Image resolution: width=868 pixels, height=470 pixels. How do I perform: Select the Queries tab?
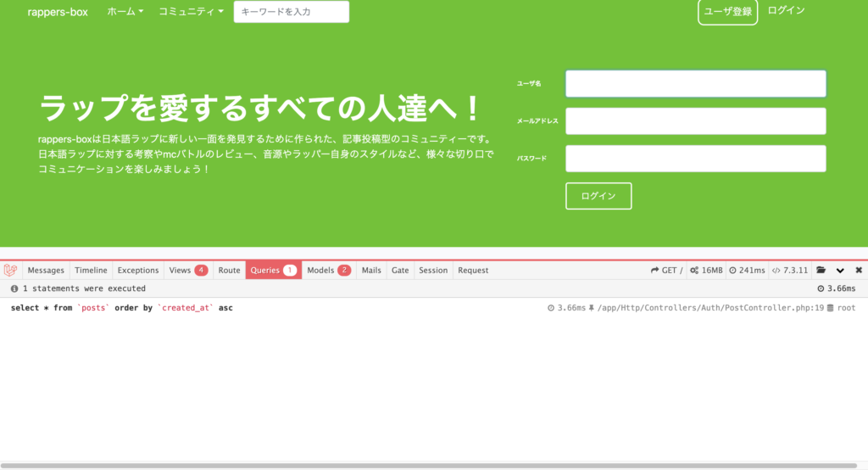(x=274, y=270)
